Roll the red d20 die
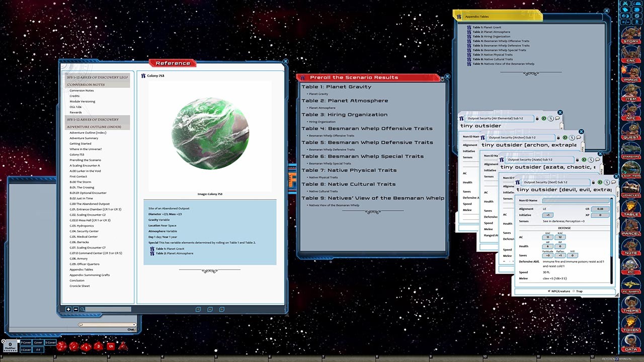The image size is (644, 362). pyautogui.click(x=61, y=346)
